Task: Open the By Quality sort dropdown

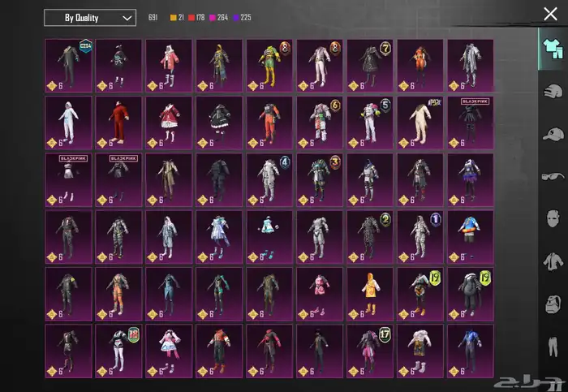Action: [89, 18]
